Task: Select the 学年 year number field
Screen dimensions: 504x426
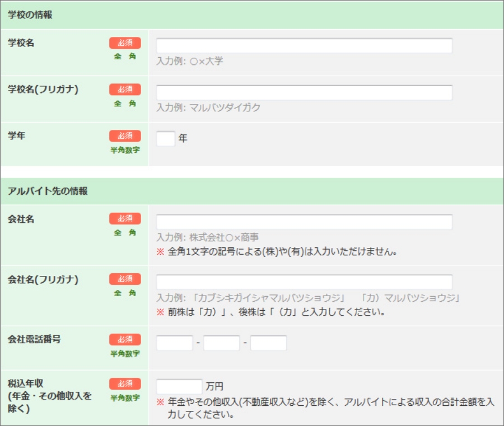Action: click(166, 138)
